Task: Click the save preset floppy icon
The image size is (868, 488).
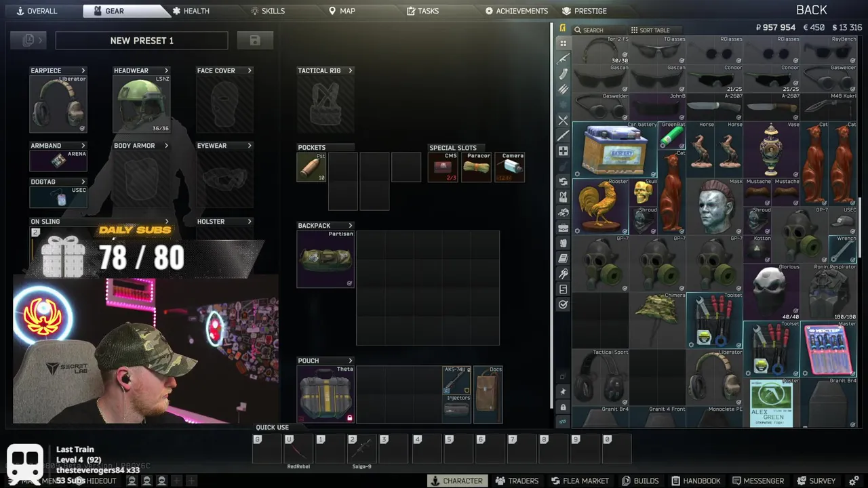Action: (x=255, y=41)
